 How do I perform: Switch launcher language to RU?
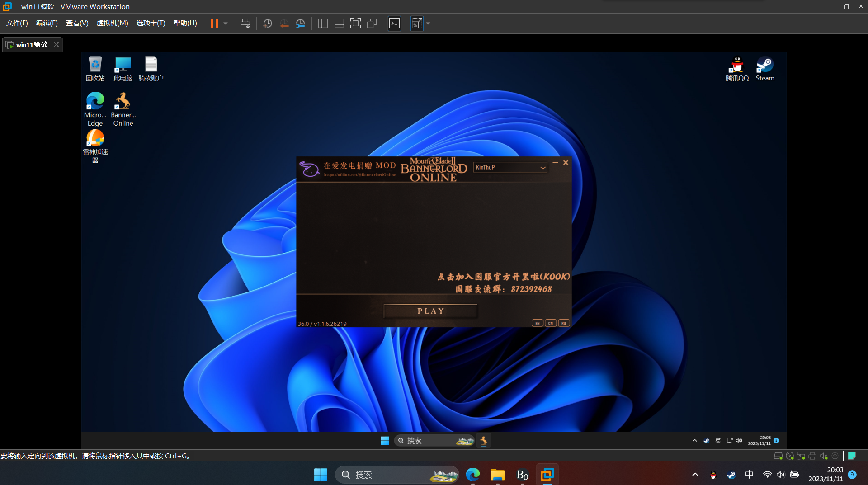[564, 323]
